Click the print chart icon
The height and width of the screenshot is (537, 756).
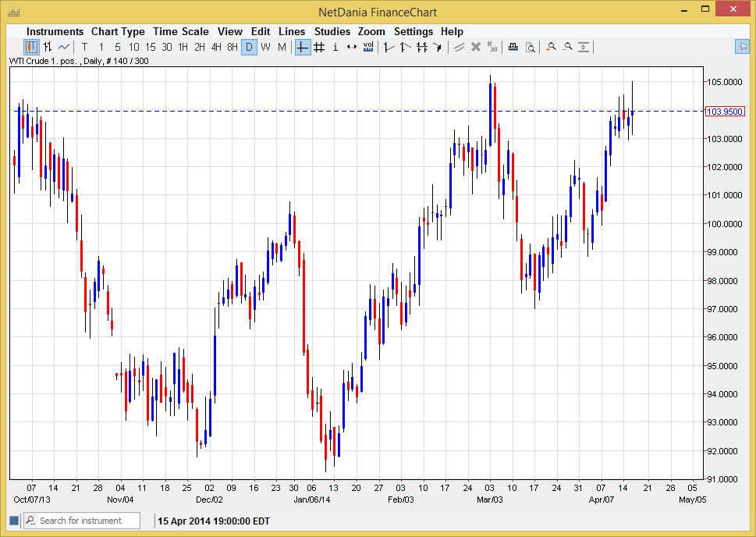coord(513,48)
